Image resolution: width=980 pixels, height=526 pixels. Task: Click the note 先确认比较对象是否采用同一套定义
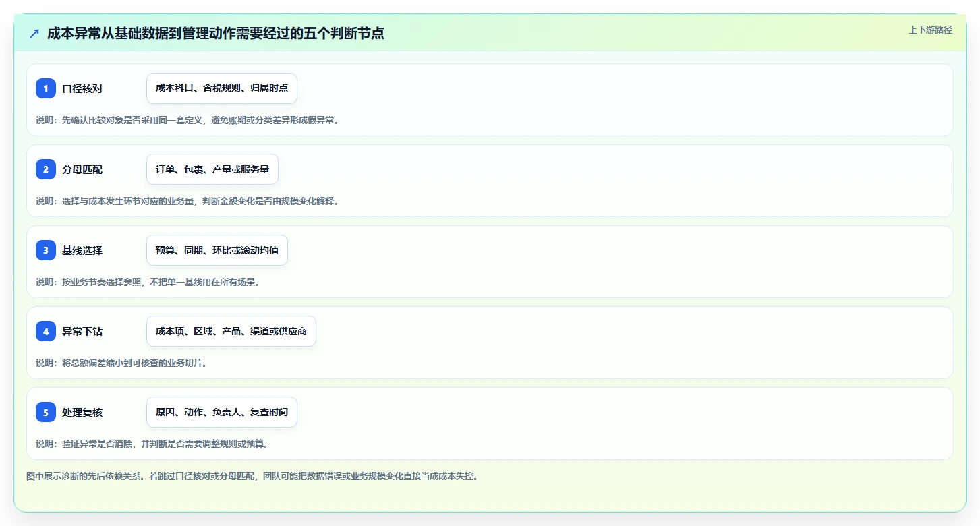[x=133, y=120]
